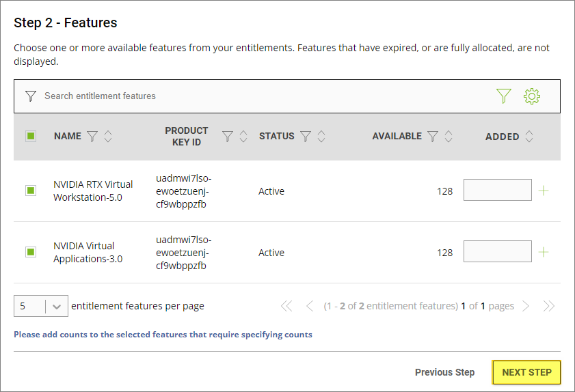
Task: Sort by the STATUS column arrows
Action: tap(321, 137)
